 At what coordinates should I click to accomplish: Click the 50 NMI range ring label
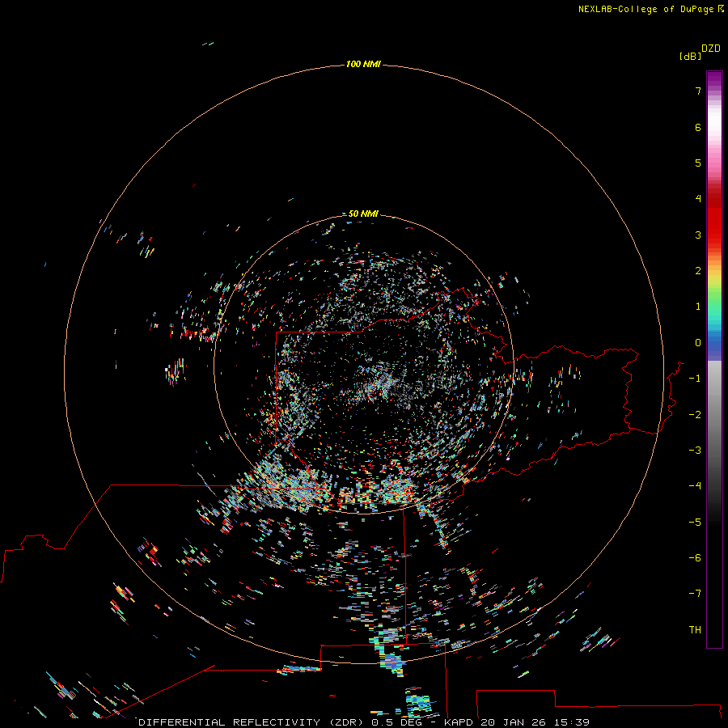[x=363, y=214]
